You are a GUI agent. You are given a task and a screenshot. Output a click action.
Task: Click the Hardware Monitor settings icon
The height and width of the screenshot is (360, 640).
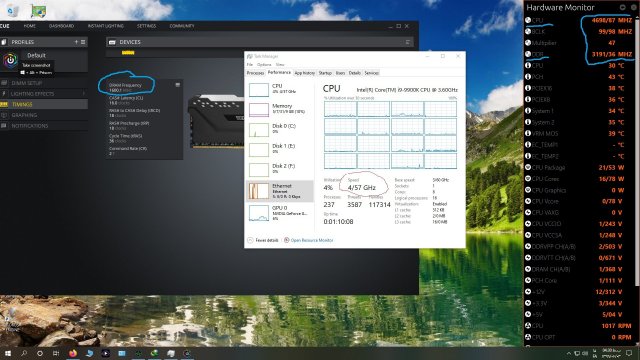point(622,7)
